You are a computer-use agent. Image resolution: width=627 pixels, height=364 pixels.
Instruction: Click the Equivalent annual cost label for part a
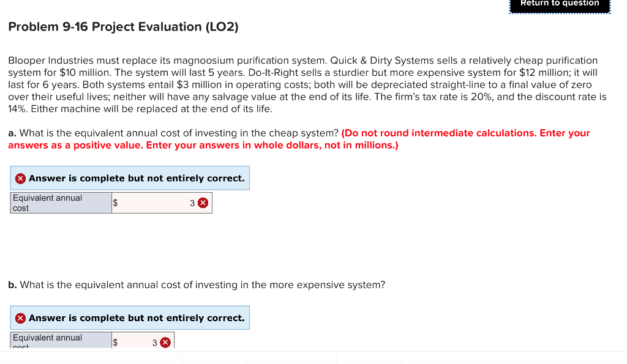60,202
